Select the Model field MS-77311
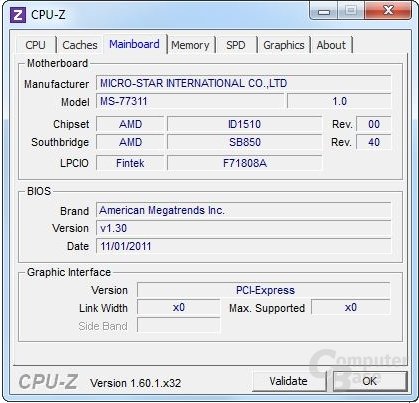The width and height of the screenshot is (419, 403). [x=190, y=101]
